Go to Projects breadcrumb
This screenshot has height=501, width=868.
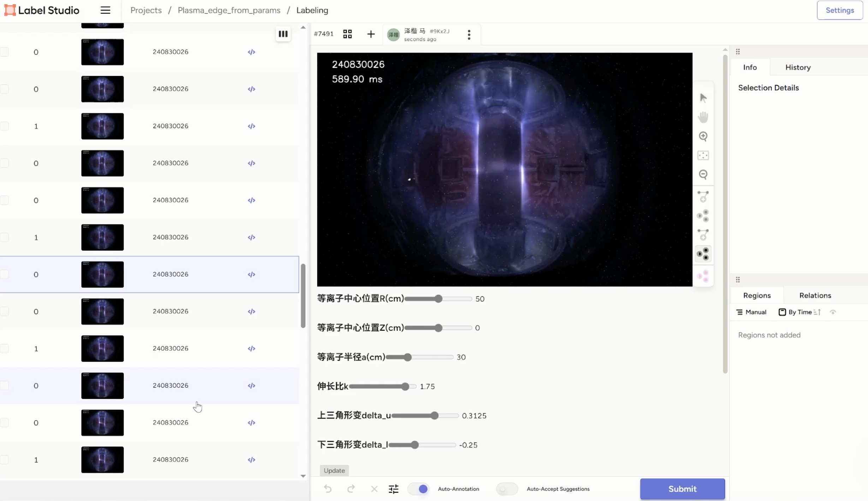click(x=146, y=10)
